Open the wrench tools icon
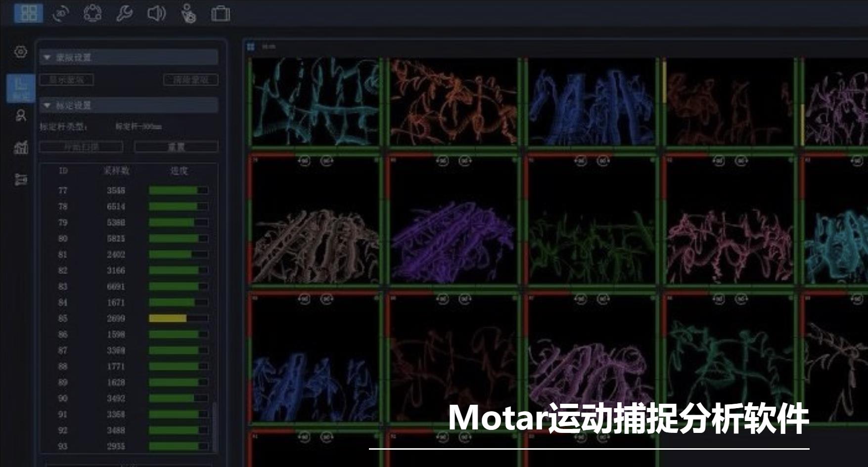 (124, 13)
